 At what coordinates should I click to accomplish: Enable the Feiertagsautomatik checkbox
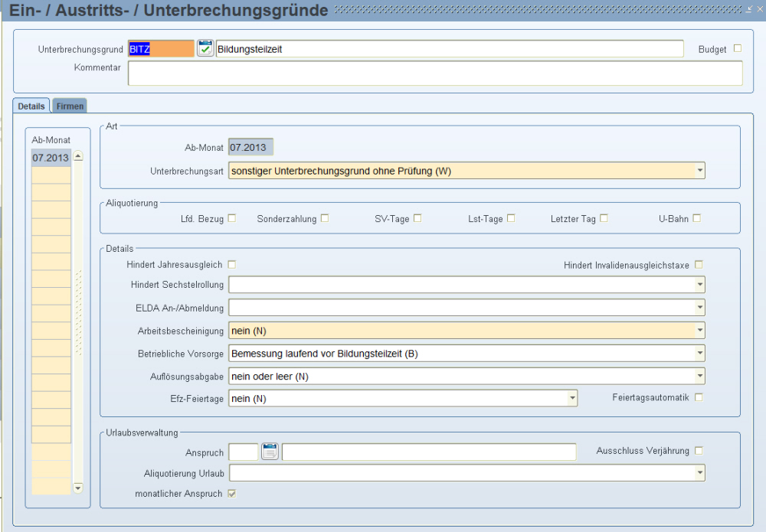699,397
